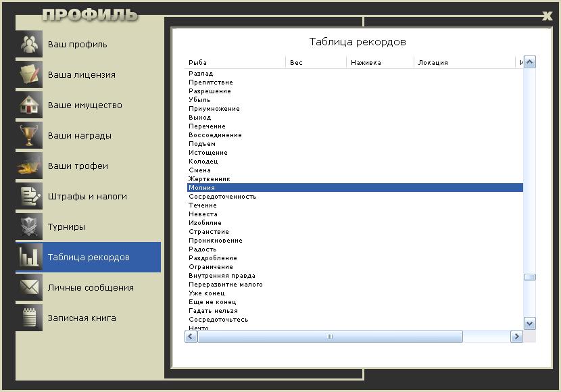Select the Внутренняя правда row
Image resolution: width=561 pixels, height=392 pixels.
click(x=355, y=275)
